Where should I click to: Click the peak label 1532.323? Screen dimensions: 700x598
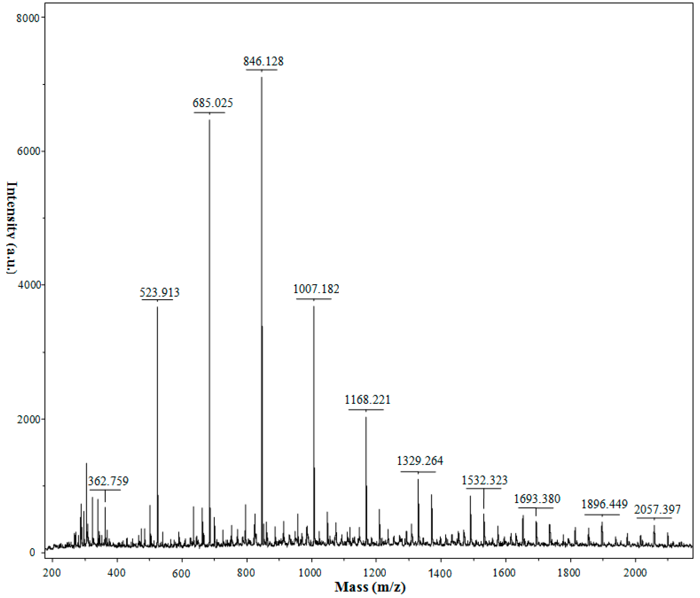click(x=484, y=480)
